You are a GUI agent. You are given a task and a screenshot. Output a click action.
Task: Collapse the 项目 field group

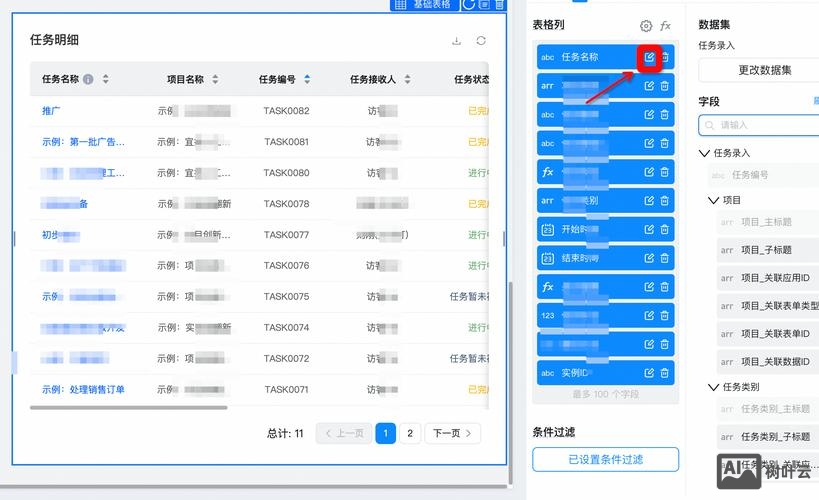[713, 200]
